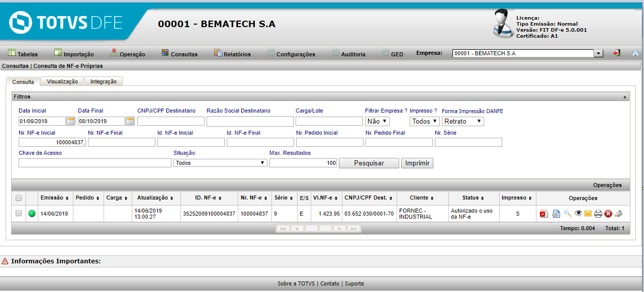The height and width of the screenshot is (292, 644).
Task: Open Contato footer link
Action: click(x=330, y=283)
